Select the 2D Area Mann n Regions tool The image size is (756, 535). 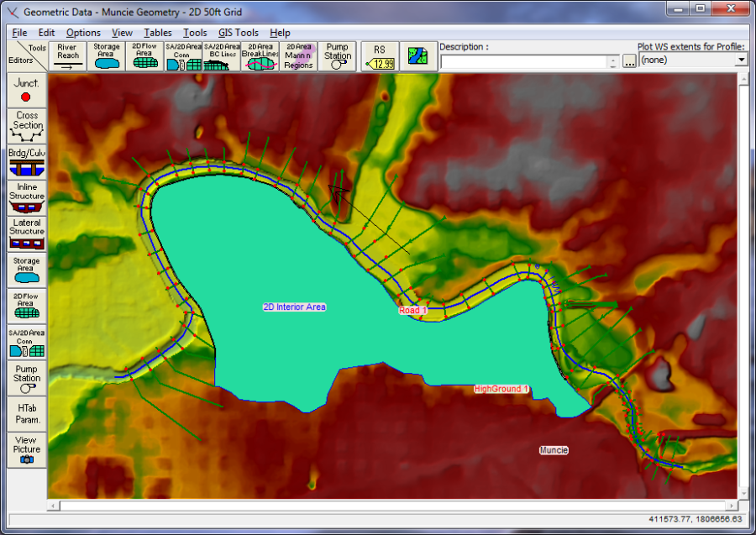[x=298, y=56]
